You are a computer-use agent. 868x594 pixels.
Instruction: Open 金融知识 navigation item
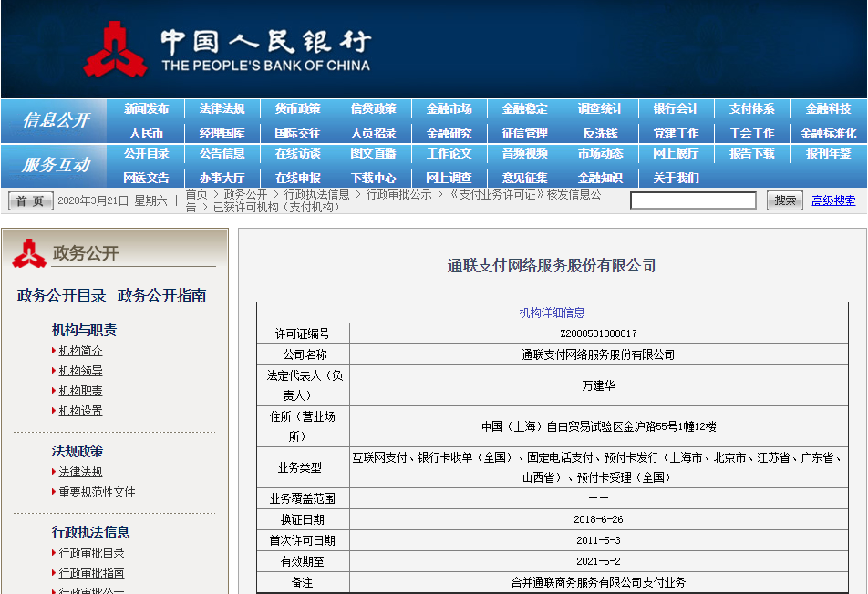(x=601, y=178)
